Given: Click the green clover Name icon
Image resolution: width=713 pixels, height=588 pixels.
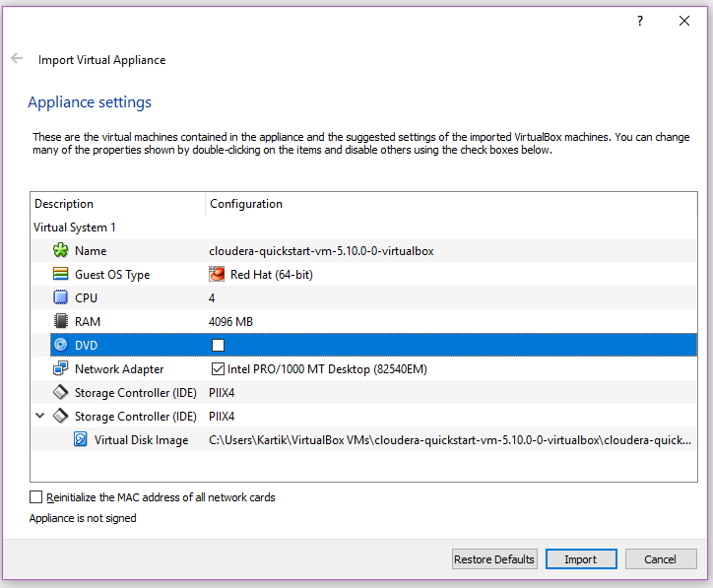Looking at the screenshot, I should [60, 251].
